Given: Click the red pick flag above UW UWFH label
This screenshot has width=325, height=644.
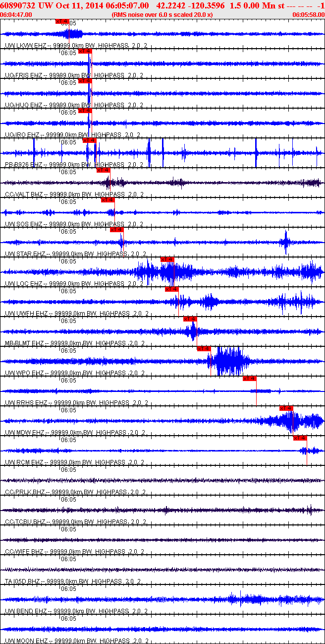Looking at the screenshot, I should pos(171,289).
